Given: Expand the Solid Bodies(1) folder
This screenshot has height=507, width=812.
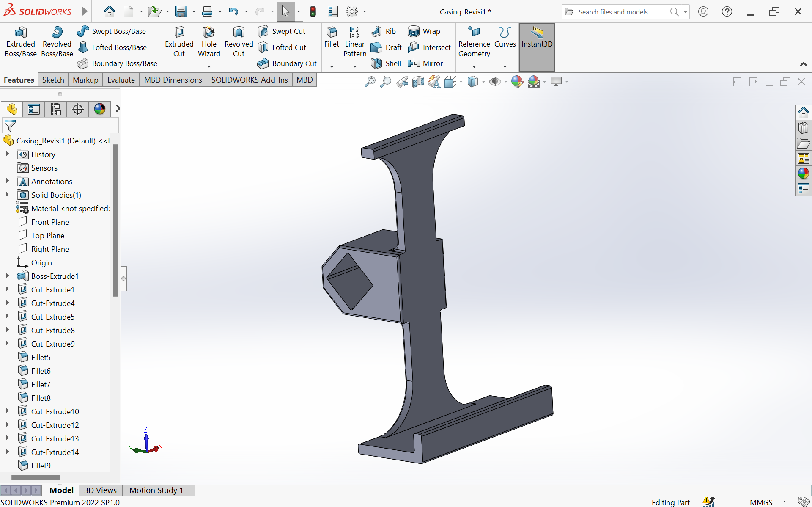Looking at the screenshot, I should 7,195.
